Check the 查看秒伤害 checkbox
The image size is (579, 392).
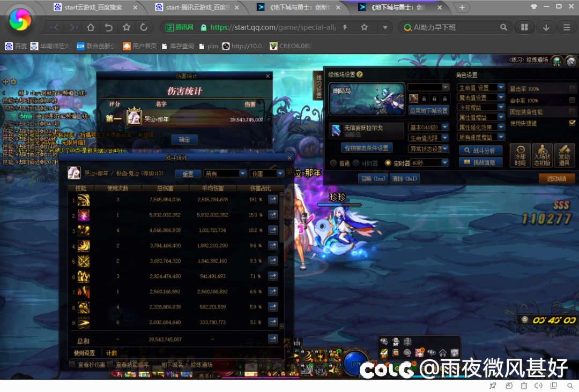72,364
